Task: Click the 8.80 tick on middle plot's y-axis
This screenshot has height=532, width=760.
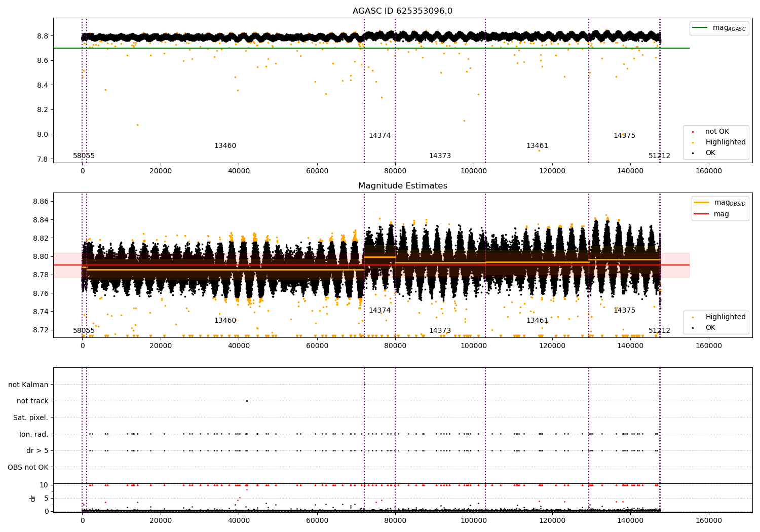Action: 40,257
